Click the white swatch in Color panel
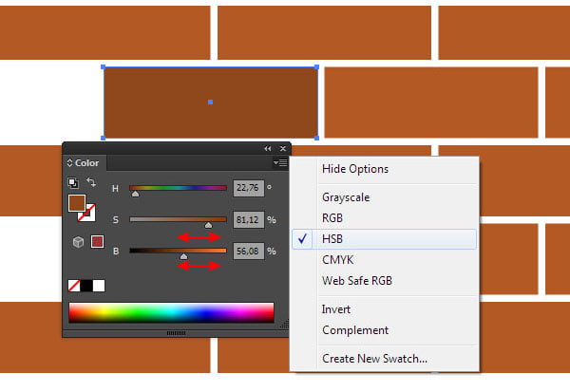Screen dimensions: 570x392 99,286
